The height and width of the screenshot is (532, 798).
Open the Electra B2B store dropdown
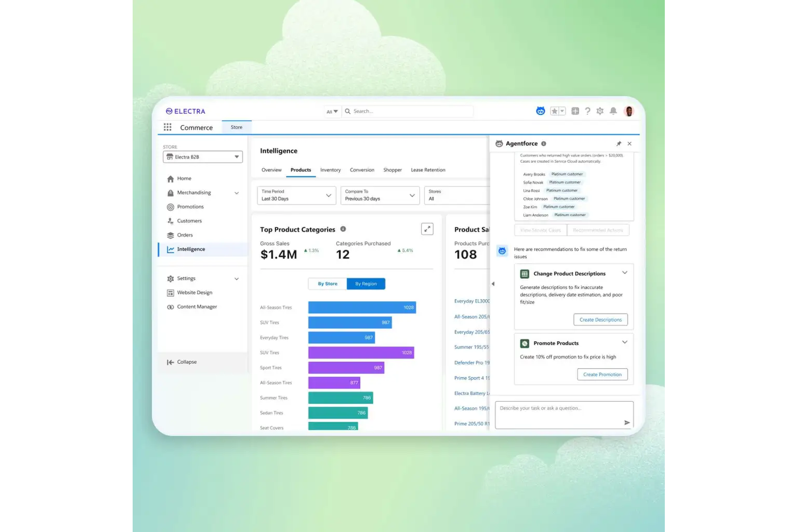203,157
